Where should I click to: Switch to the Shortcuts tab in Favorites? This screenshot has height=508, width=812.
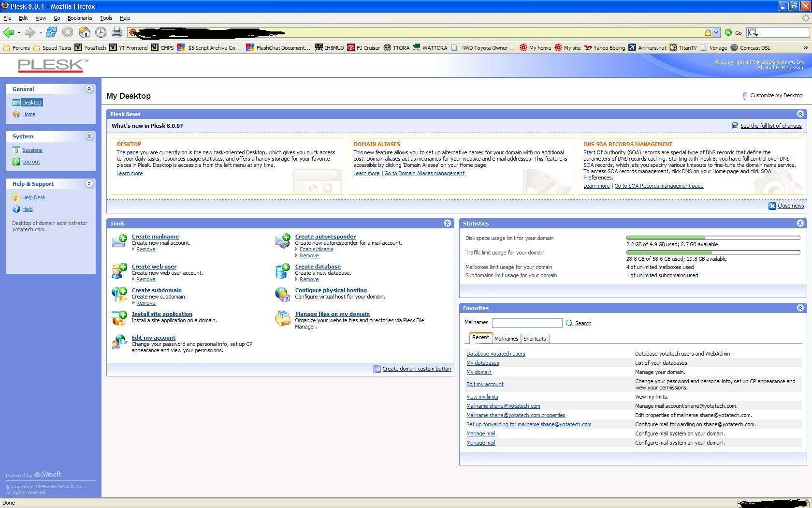(x=535, y=339)
